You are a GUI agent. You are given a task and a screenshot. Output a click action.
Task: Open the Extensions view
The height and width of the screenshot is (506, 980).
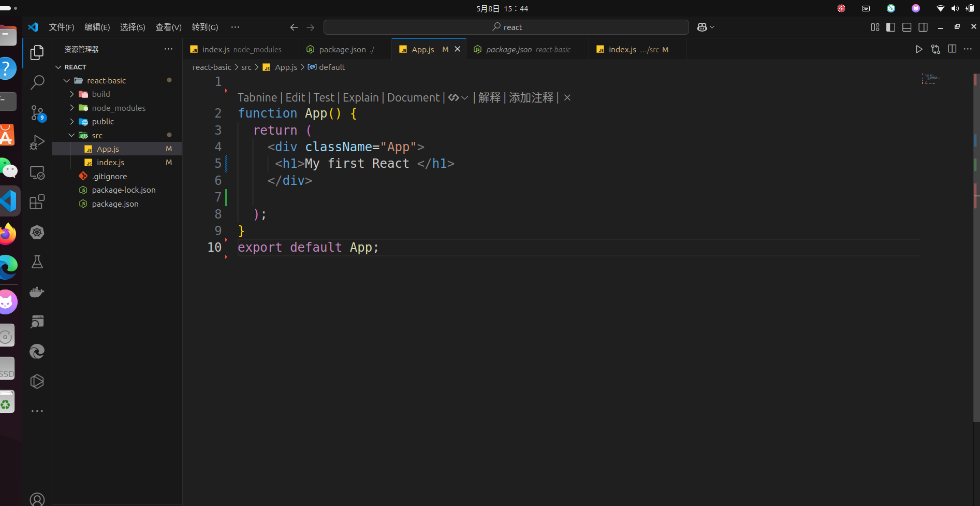click(37, 202)
